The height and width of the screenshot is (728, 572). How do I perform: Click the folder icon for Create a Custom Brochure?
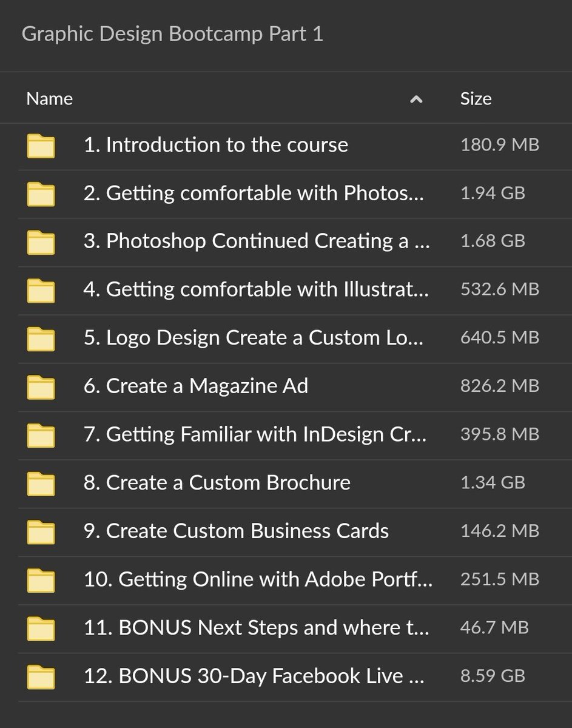[41, 484]
